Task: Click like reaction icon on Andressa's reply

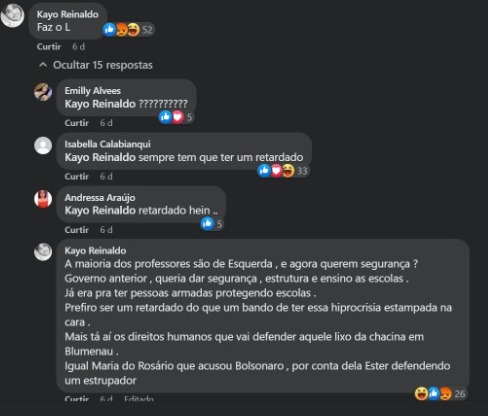Action: [207, 224]
